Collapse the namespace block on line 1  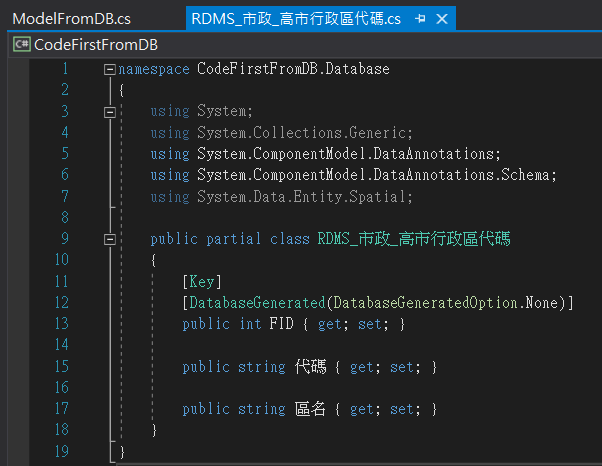pyautogui.click(x=109, y=70)
